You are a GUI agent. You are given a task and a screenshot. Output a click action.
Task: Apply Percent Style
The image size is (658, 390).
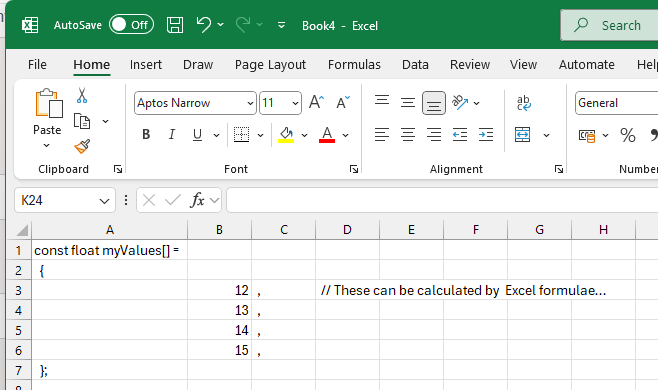(628, 135)
